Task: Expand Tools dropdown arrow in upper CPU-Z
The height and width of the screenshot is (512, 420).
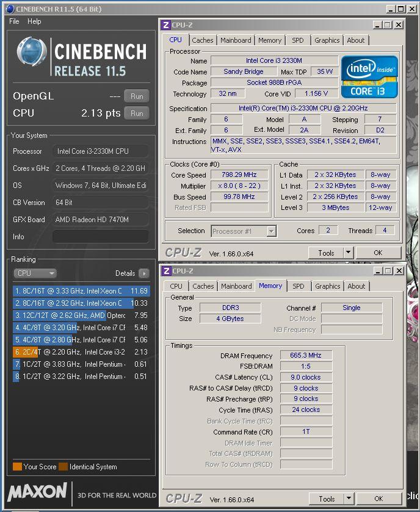Action: coord(349,253)
